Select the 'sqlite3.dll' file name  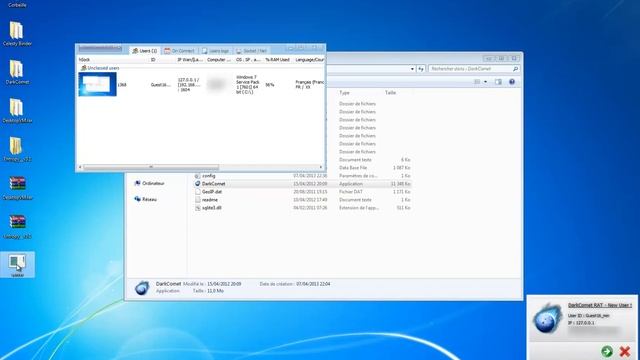click(x=212, y=208)
